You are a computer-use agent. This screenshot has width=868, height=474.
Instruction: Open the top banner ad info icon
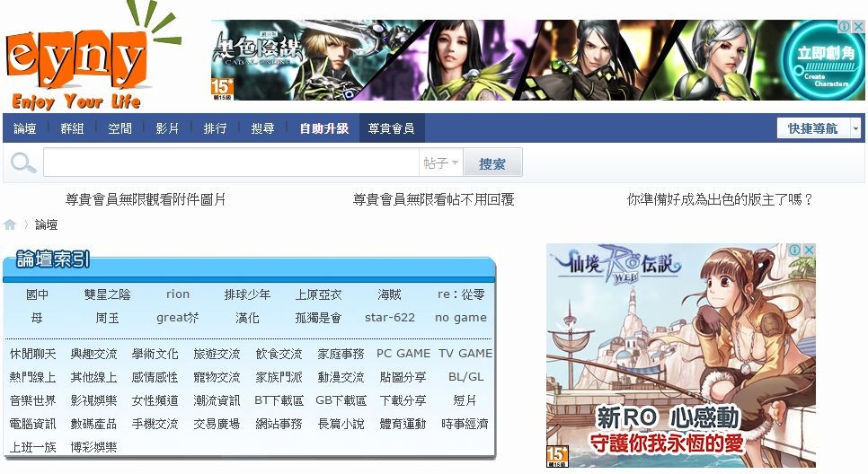pyautogui.click(x=846, y=27)
